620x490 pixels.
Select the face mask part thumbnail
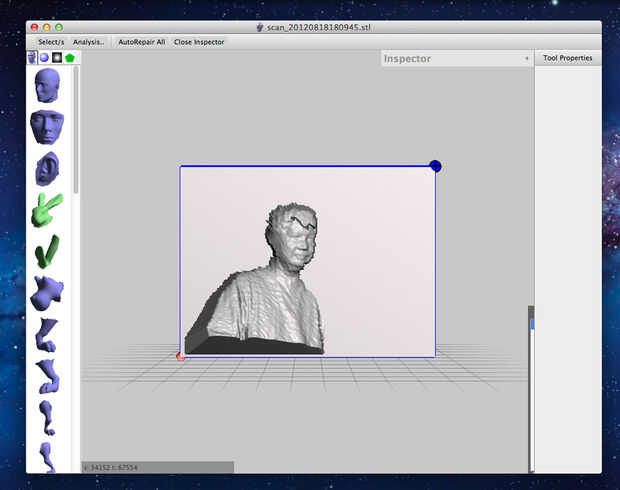(x=46, y=127)
